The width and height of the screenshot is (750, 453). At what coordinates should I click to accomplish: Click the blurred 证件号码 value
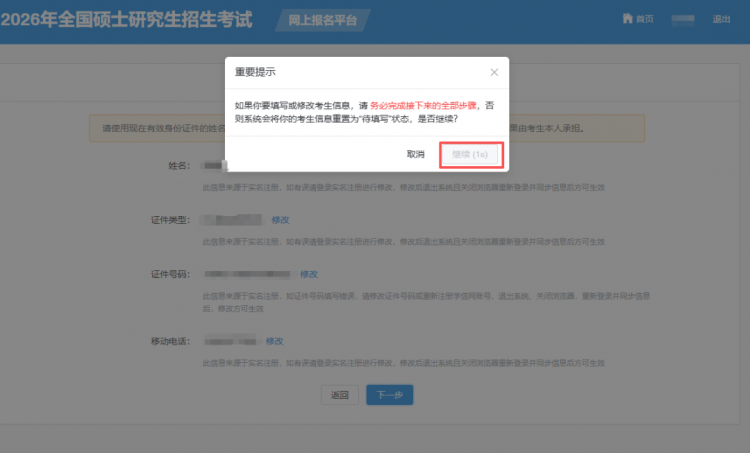coord(248,274)
